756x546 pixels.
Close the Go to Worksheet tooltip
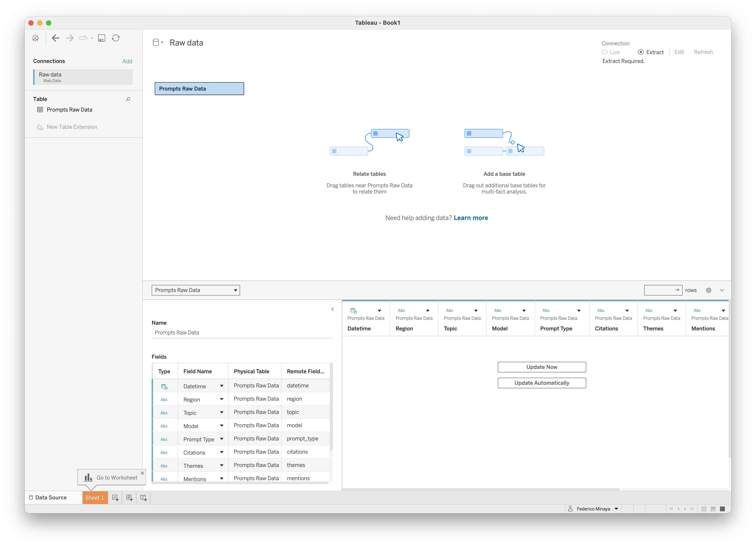click(142, 473)
